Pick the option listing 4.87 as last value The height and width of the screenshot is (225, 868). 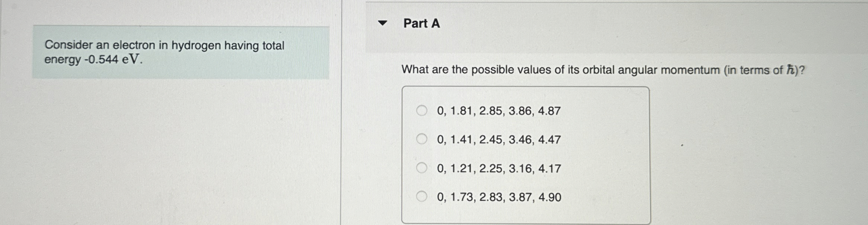498,110
